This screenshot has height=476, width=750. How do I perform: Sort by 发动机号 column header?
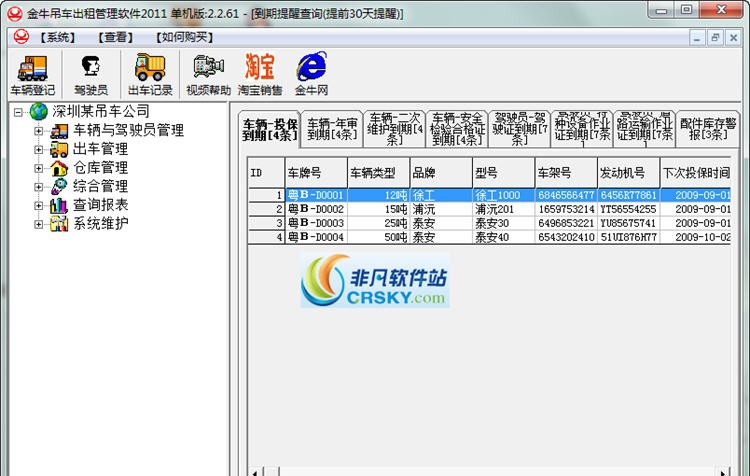pyautogui.click(x=629, y=173)
